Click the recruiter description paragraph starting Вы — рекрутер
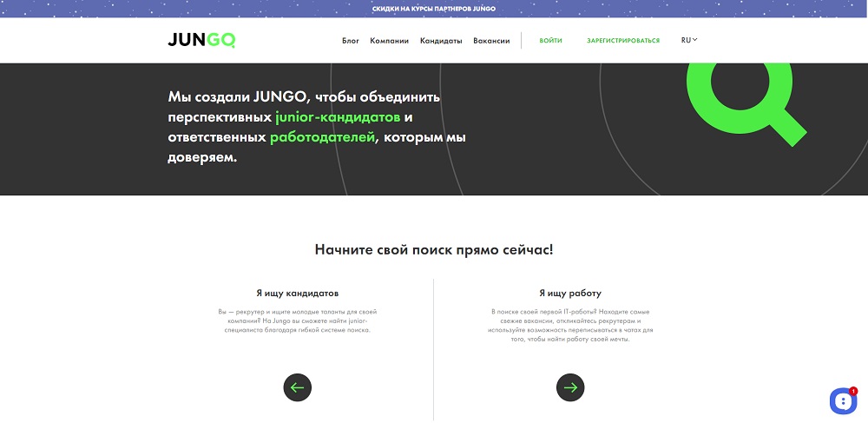The width and height of the screenshot is (868, 423). (297, 321)
